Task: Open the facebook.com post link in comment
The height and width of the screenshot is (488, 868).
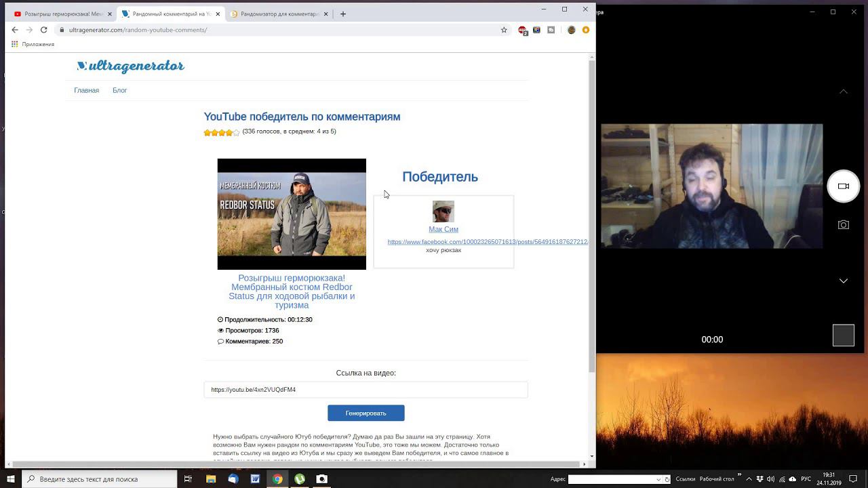Action: (488, 242)
